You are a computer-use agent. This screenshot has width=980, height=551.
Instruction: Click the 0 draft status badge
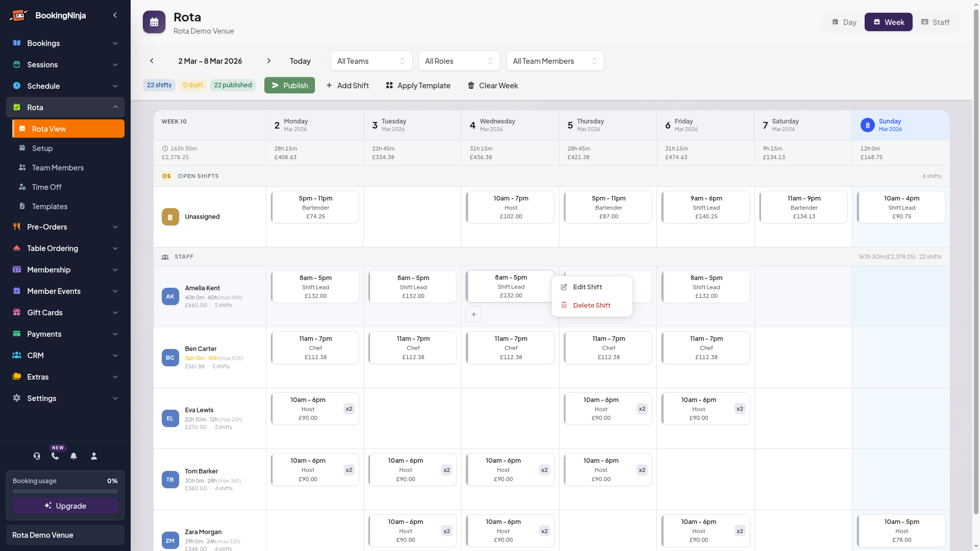pyautogui.click(x=193, y=85)
